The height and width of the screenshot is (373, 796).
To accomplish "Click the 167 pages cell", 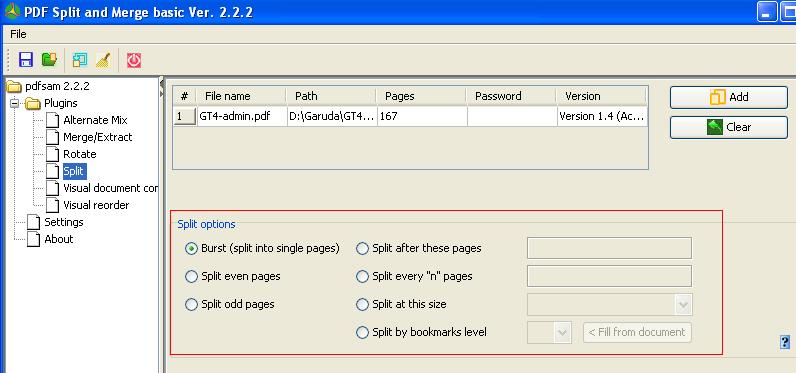I will (422, 116).
